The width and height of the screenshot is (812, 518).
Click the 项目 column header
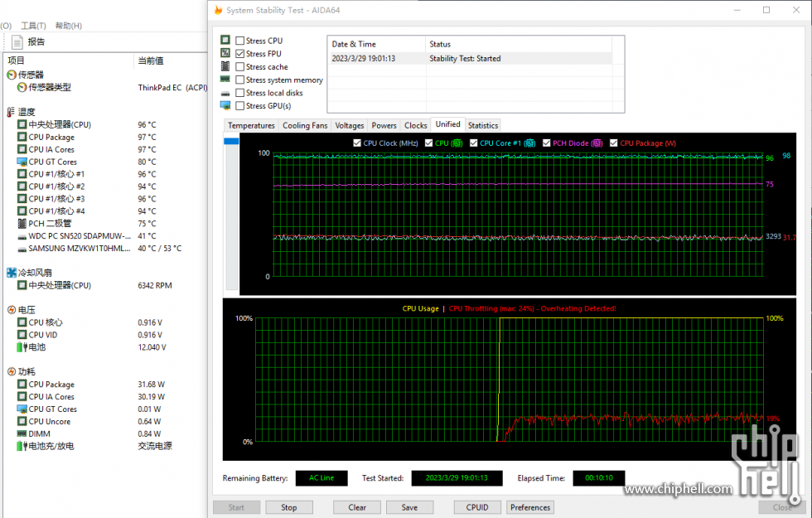68,61
